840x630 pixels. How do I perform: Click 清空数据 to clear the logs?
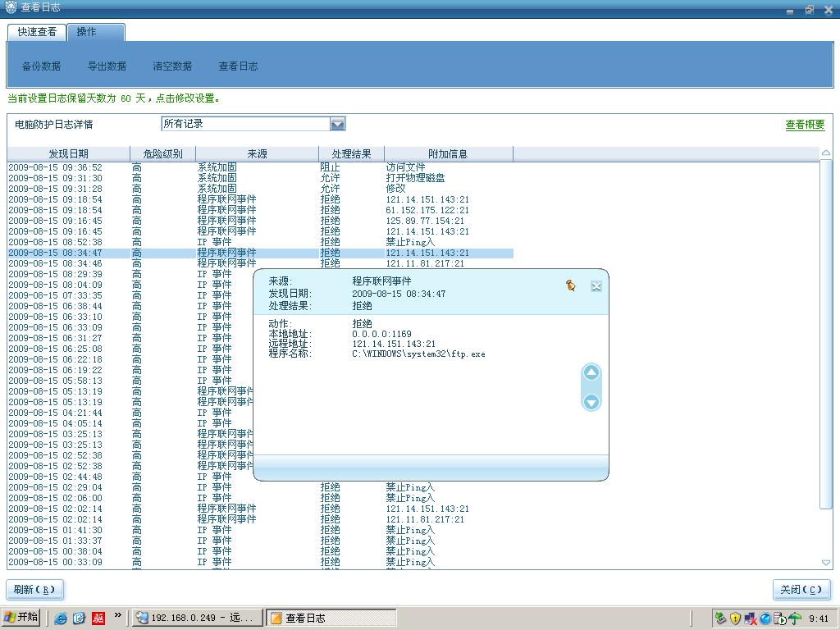[x=172, y=66]
